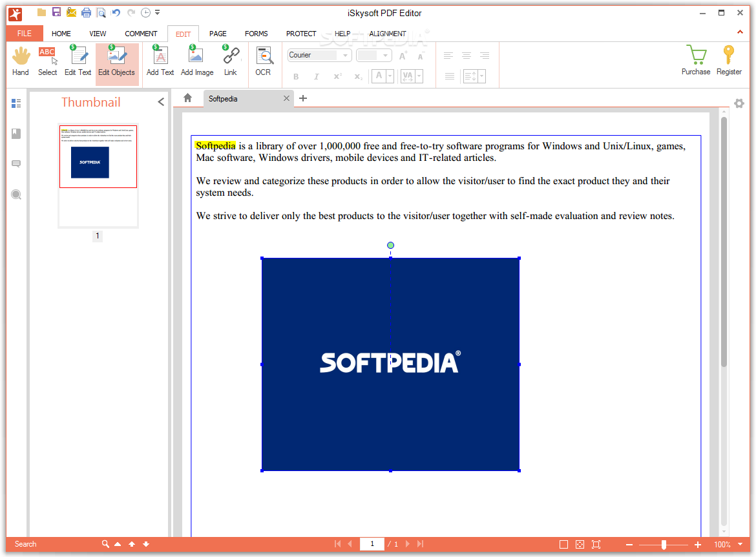Click the Purchase shopping cart icon
The width and height of the screenshot is (756, 557).
point(696,61)
